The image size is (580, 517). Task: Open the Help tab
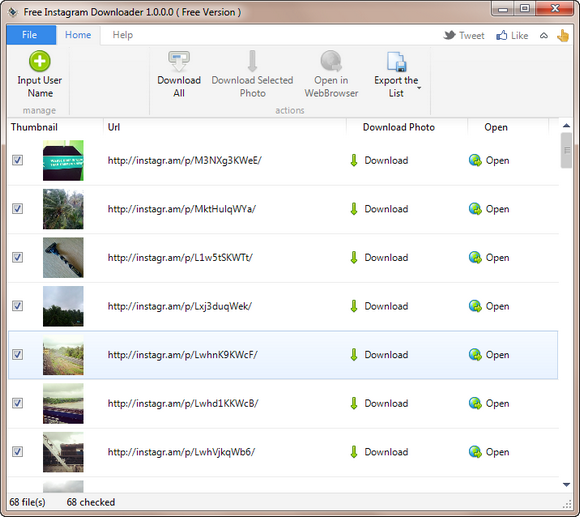123,35
